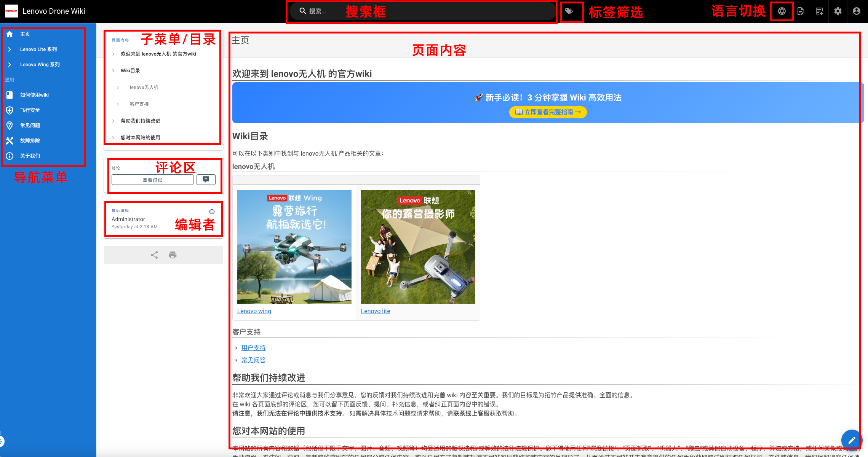Open the Lenovo wing link
The width and height of the screenshot is (868, 457).
(254, 311)
